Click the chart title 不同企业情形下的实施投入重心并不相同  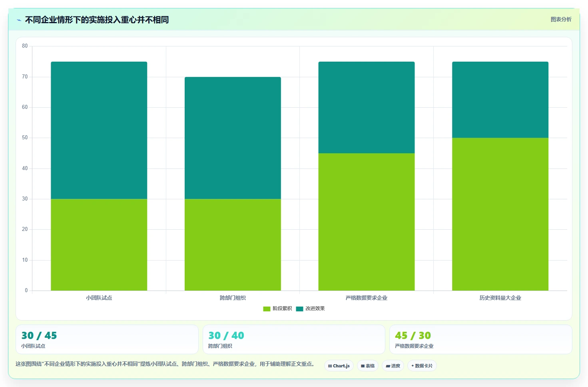click(97, 20)
